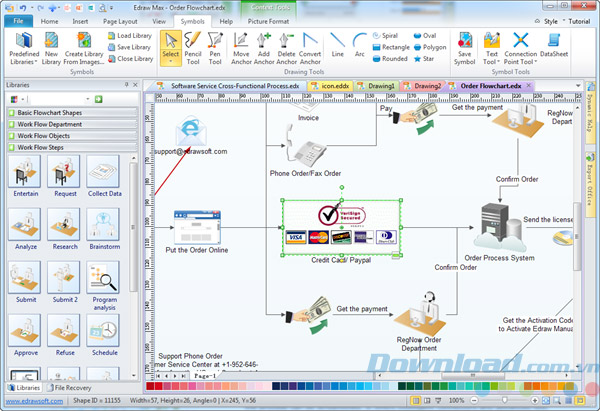Image resolution: width=600 pixels, height=411 pixels.
Task: Open the www.edrawsoft.com link
Action: tap(34, 401)
